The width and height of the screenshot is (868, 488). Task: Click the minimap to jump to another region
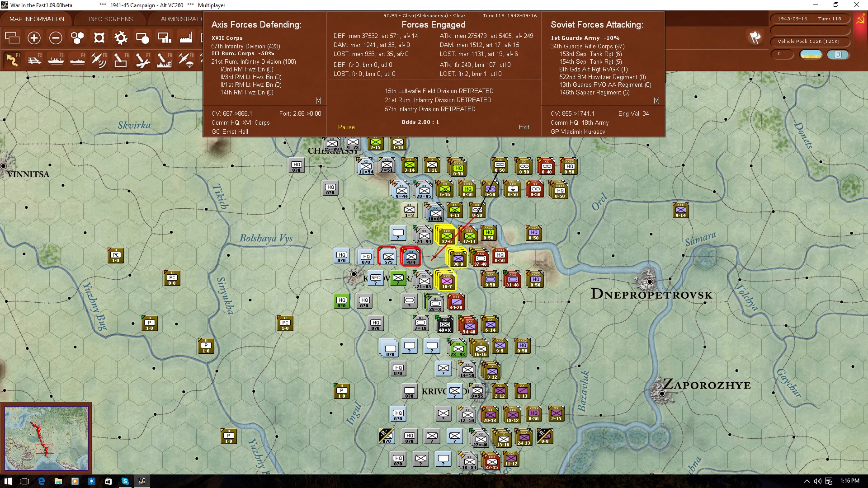click(x=47, y=436)
